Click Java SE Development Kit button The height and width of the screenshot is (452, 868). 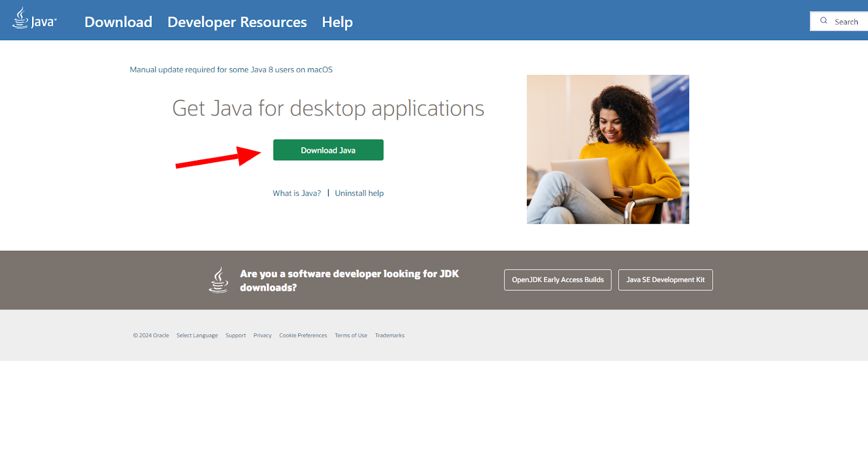point(666,280)
